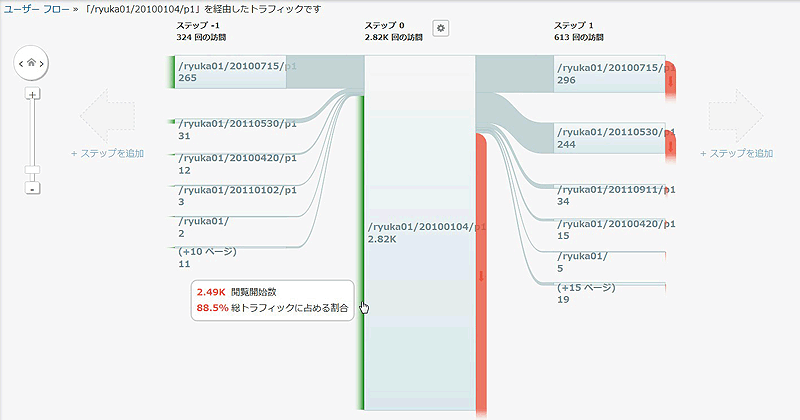Screen dimensions: 800x420
Task: Click right + ステップを追加 link
Action: coord(736,154)
